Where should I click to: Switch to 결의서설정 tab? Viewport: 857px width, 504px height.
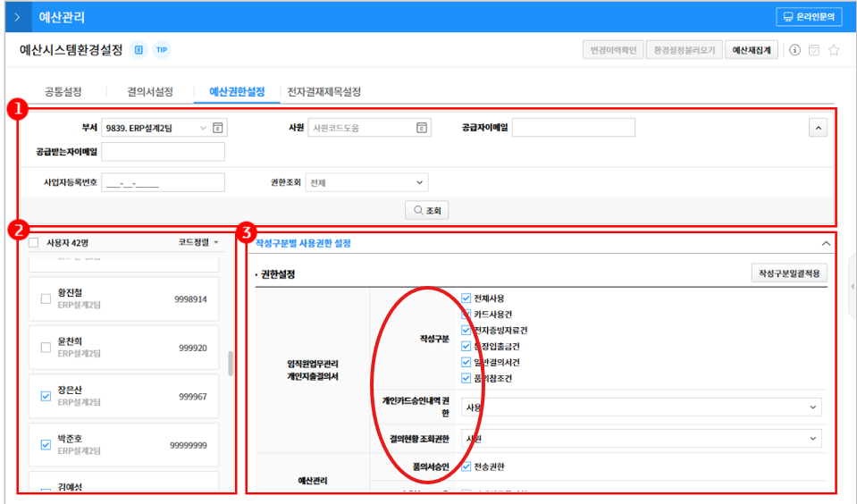(x=150, y=91)
